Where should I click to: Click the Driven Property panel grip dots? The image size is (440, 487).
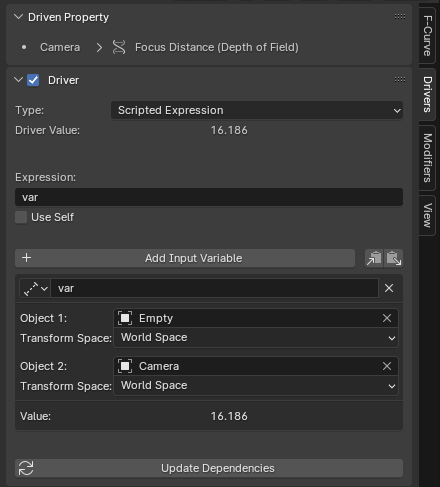click(400, 17)
